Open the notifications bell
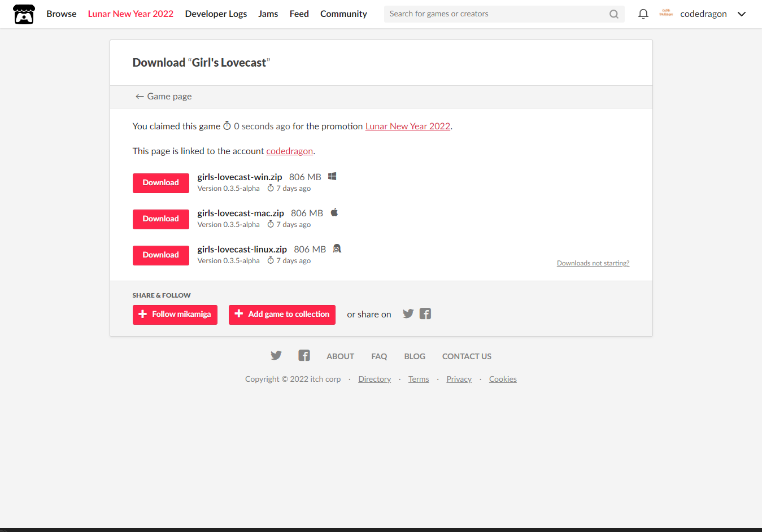Screen dimensions: 762x532 tap(643, 14)
